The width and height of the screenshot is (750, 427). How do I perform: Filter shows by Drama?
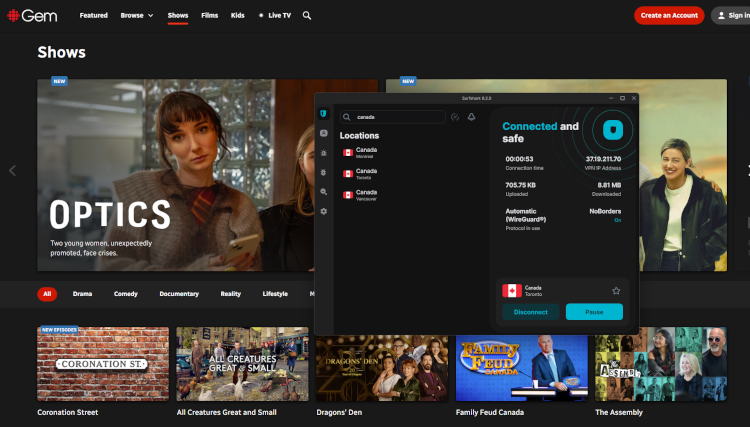(x=82, y=294)
